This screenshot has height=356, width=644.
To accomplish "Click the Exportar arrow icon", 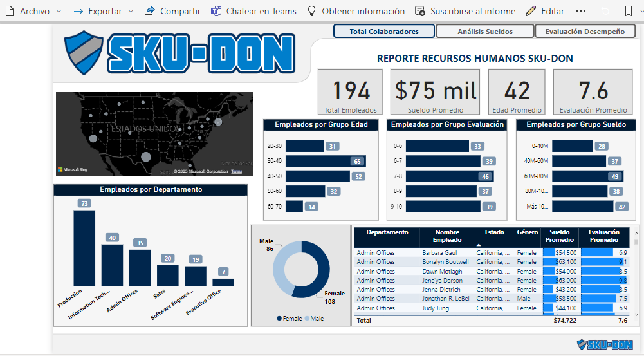I will [x=78, y=11].
